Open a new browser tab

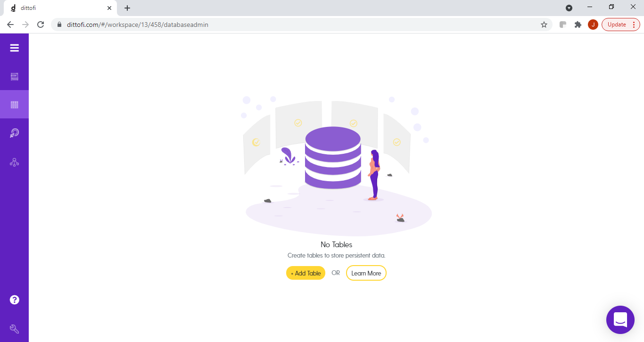coord(127,8)
